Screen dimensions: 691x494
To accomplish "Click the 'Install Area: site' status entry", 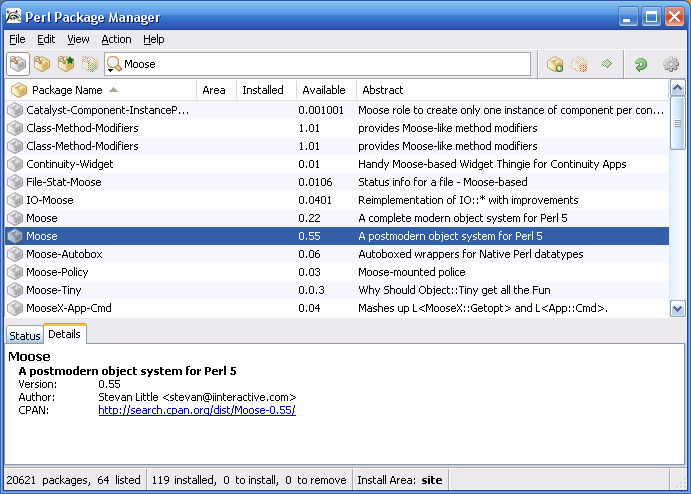I will point(400,480).
